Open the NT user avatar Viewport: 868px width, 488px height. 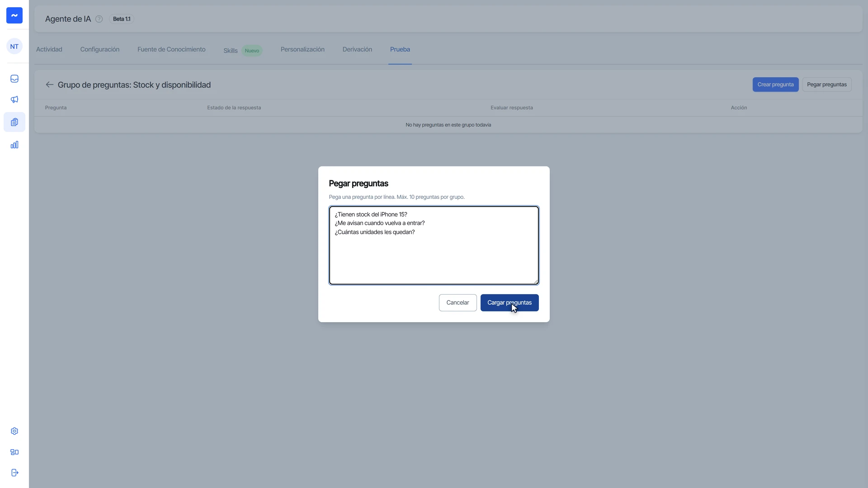(x=14, y=47)
